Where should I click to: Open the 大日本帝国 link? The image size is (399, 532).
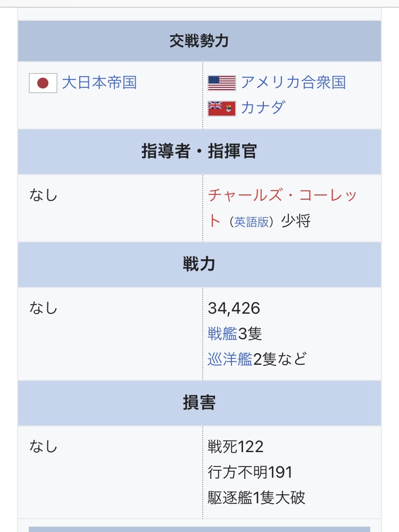coord(99,83)
